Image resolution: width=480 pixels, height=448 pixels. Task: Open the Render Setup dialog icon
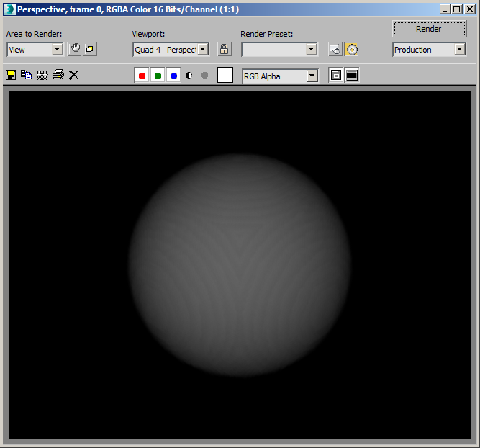(335, 49)
